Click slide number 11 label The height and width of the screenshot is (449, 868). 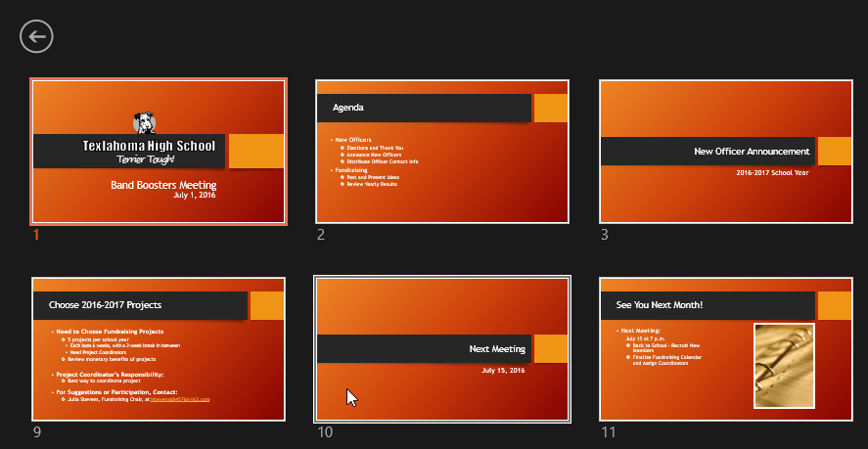coord(609,431)
